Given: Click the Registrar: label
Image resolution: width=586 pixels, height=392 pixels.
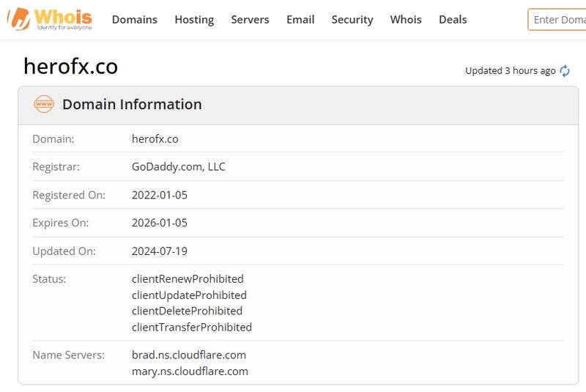Looking at the screenshot, I should coord(56,166).
